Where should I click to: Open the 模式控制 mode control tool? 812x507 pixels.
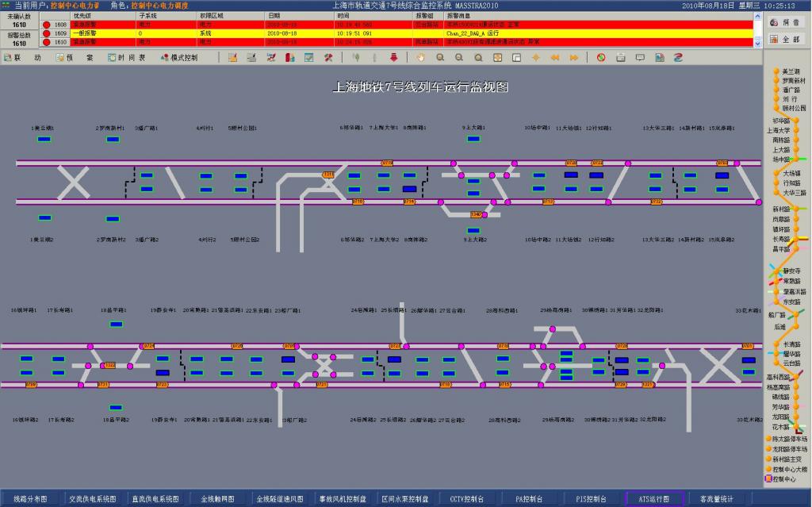pos(178,58)
